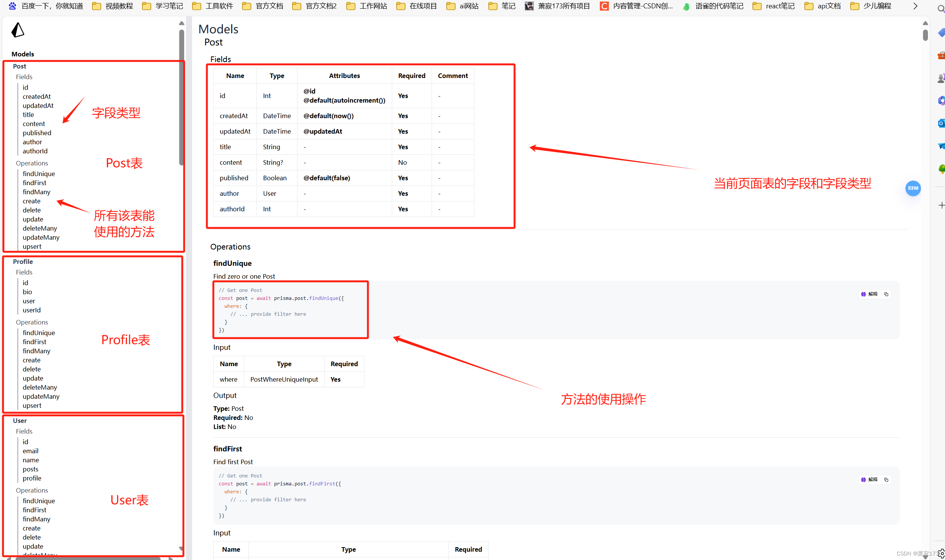Screen dimensions: 945x560
Task: Open deleteMany under Post operations in the sidebar
Action: tap(40, 228)
